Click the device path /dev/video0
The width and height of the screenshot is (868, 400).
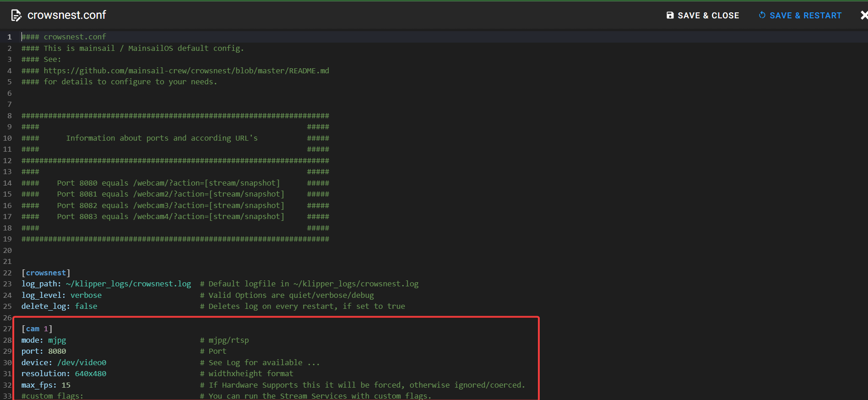(x=81, y=363)
